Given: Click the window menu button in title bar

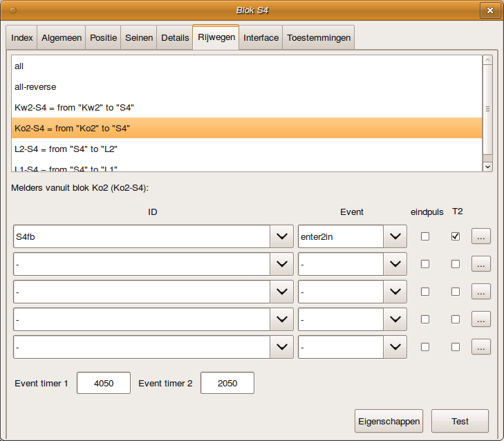Looking at the screenshot, I should (x=13, y=10).
